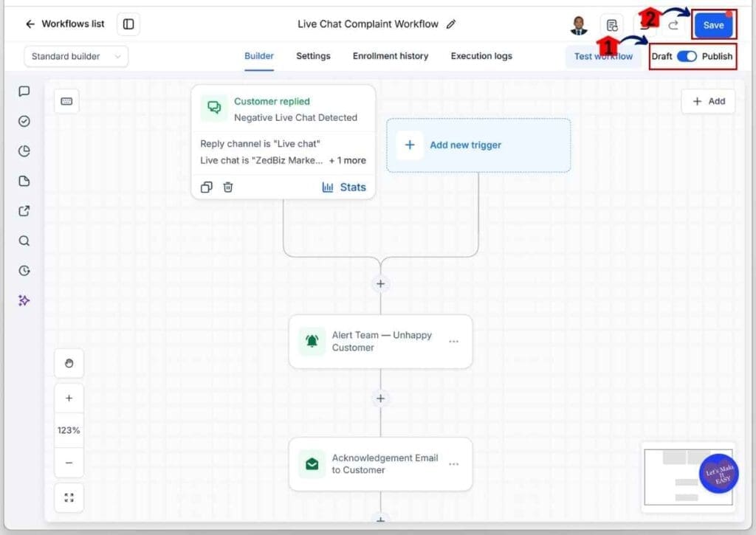The width and height of the screenshot is (756, 535).
Task: Toggle the Draft/Publish switch
Action: pyautogui.click(x=687, y=56)
